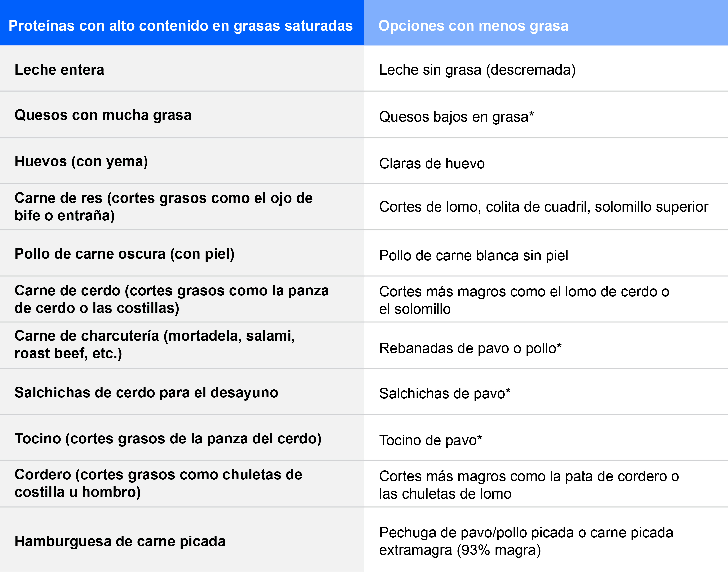Select the 'Leche entera' cell
Viewport: 728px width, 572px height.
(x=60, y=70)
